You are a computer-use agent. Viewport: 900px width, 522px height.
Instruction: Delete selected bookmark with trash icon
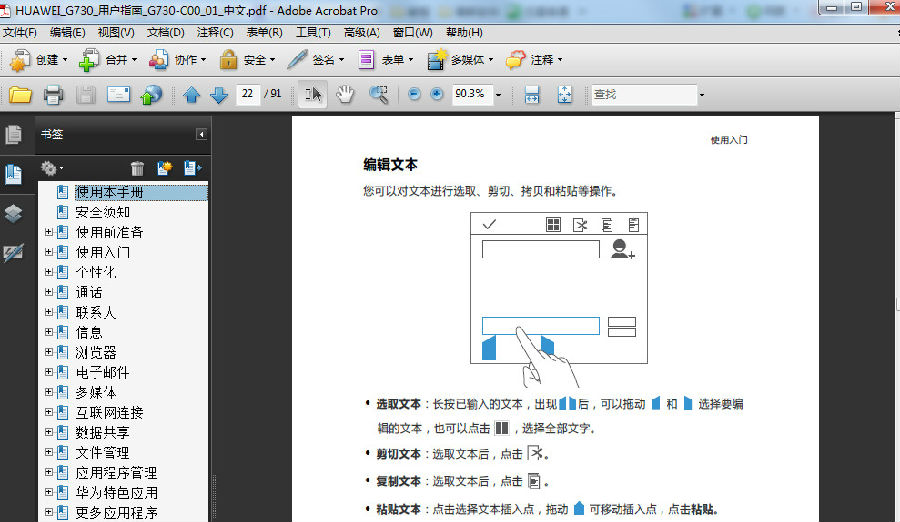point(137,168)
